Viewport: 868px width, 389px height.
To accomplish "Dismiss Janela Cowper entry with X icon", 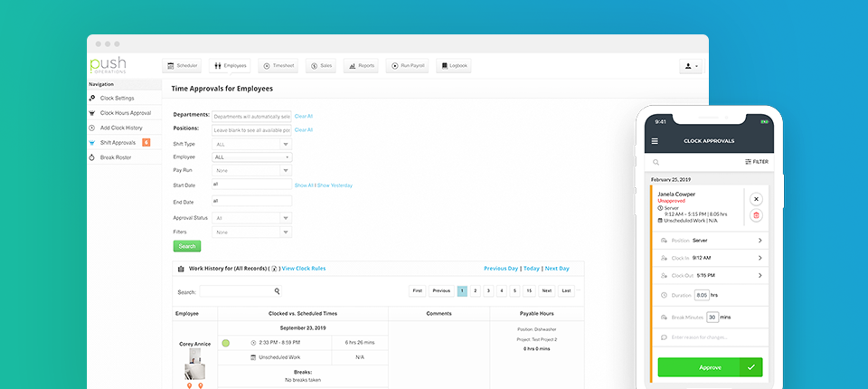I will [756, 199].
